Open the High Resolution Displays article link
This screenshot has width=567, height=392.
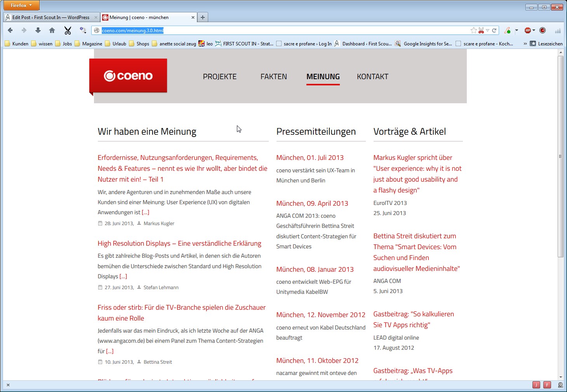pos(179,243)
